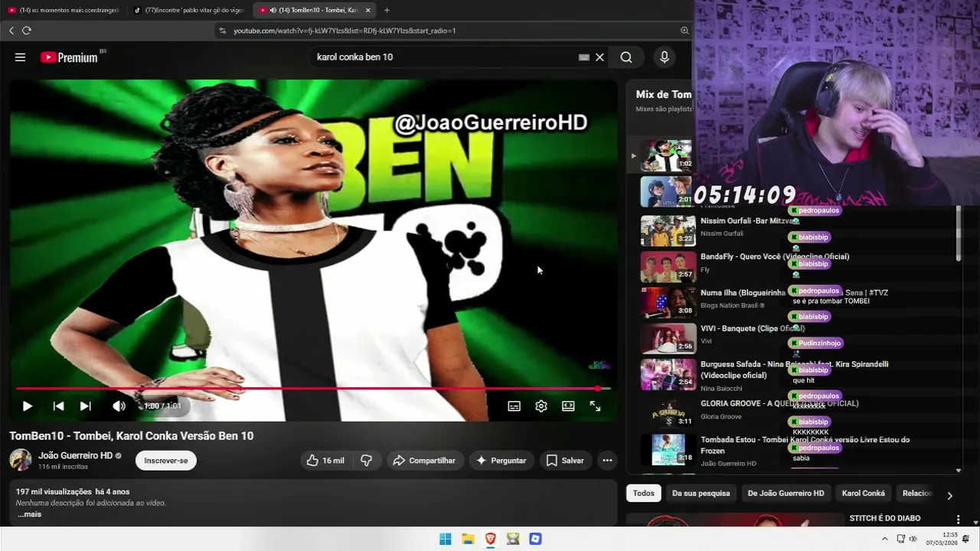Viewport: 980px width, 551px height.
Task: Open the on-screen keyboard icon in search box
Action: pyautogui.click(x=584, y=57)
